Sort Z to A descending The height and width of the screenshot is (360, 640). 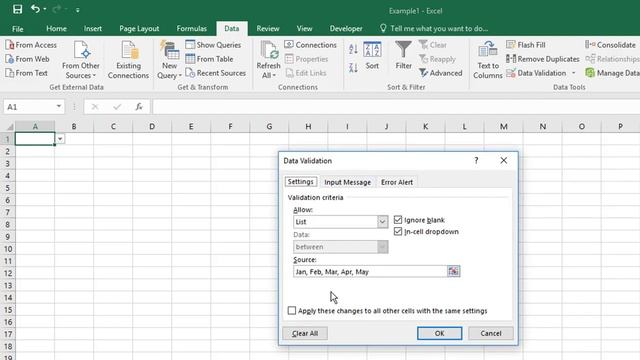point(353,67)
